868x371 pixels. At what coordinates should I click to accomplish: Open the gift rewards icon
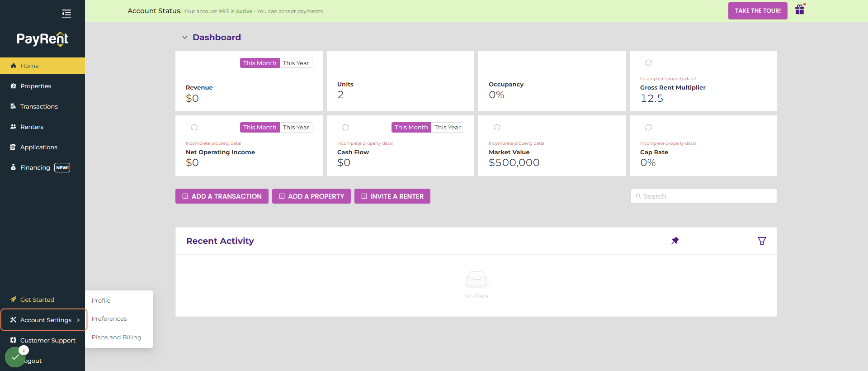click(x=800, y=10)
